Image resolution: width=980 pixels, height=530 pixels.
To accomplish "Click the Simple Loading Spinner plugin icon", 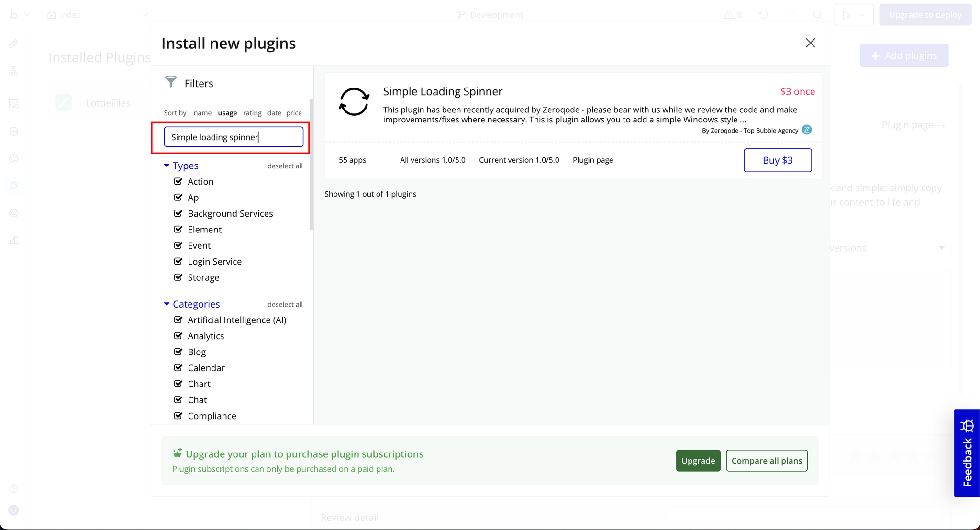I will click(x=354, y=102).
